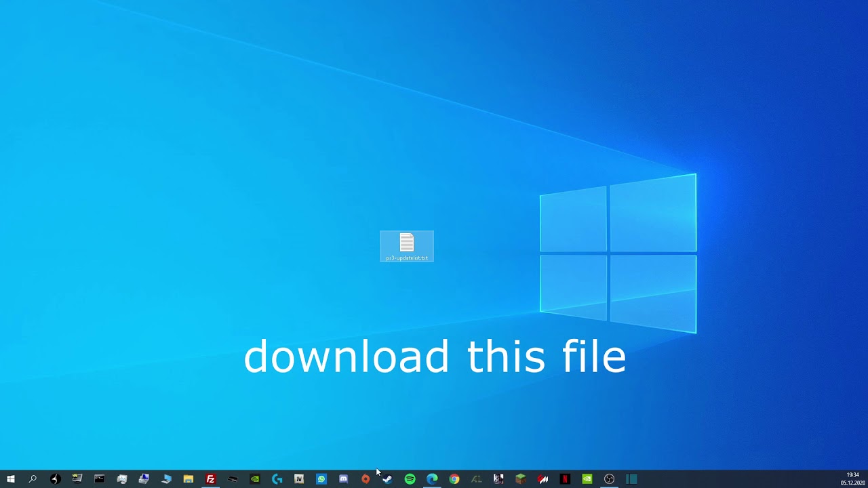Launch Logitech G Hub from taskbar

[277, 479]
